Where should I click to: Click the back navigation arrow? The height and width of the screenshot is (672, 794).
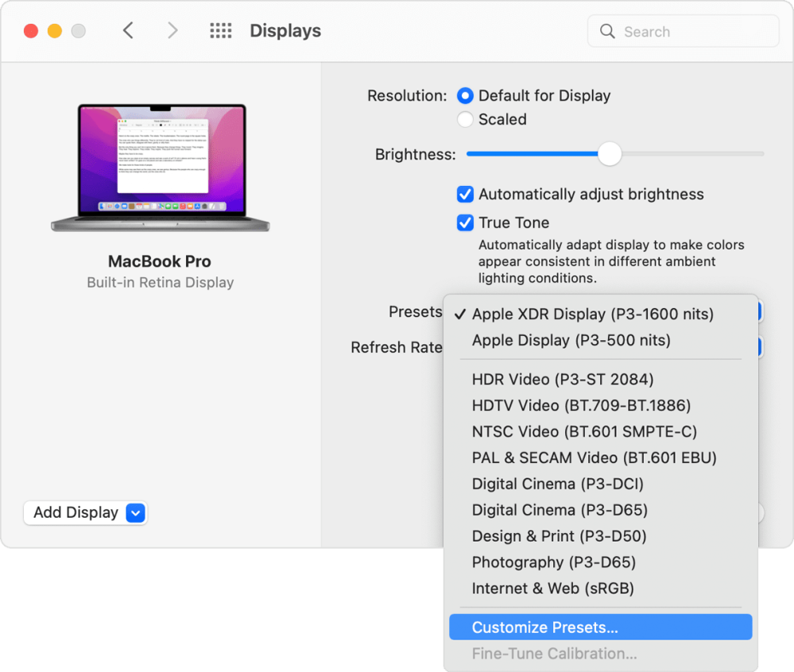click(x=128, y=31)
